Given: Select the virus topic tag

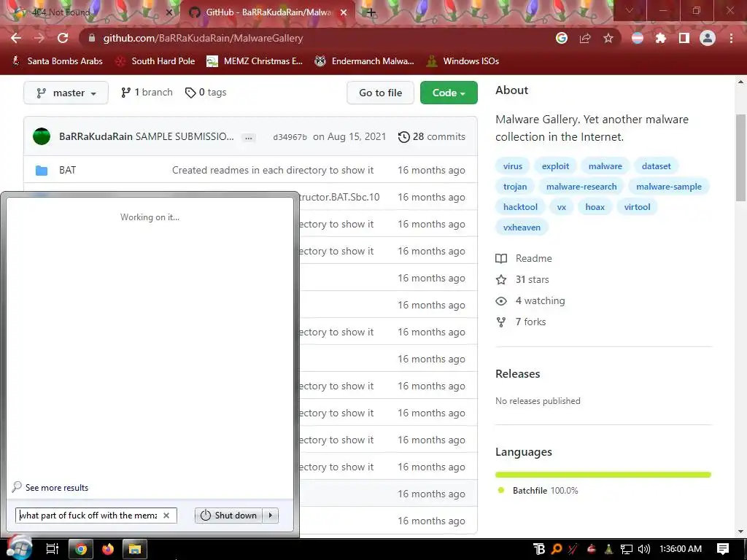Looking at the screenshot, I should [513, 166].
